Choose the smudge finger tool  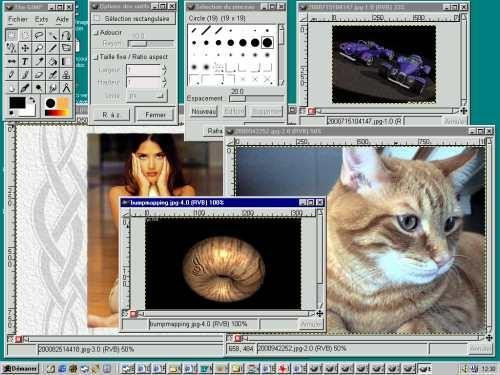coord(52,88)
